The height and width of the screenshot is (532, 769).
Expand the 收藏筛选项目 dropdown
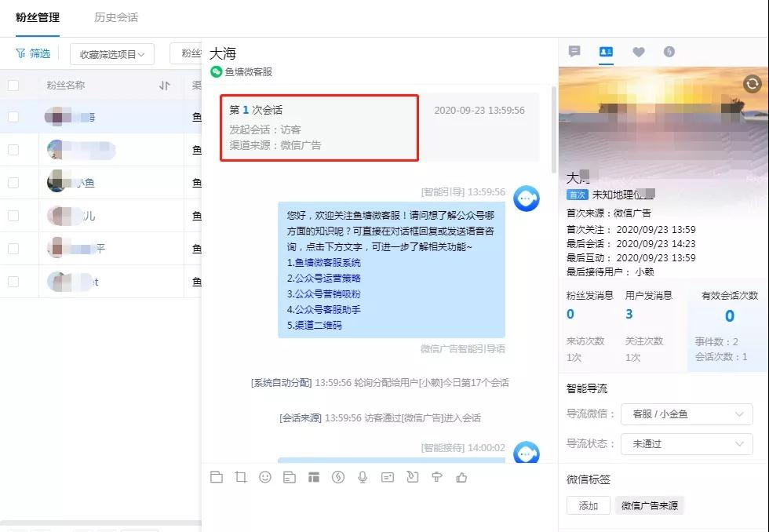112,54
